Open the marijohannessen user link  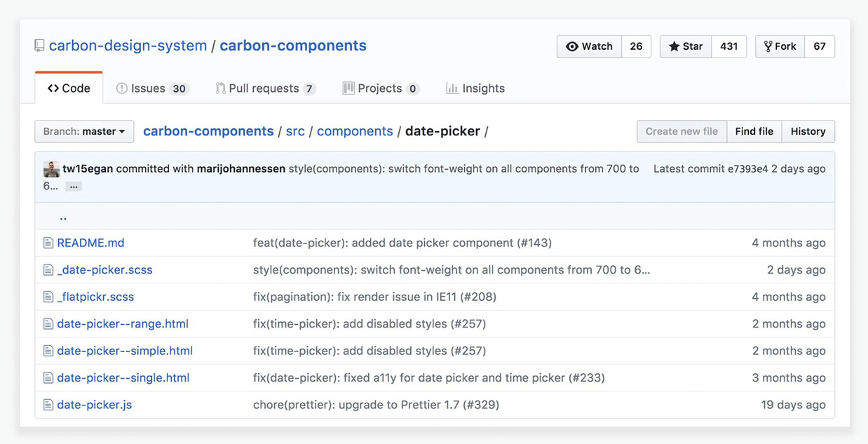coord(241,169)
